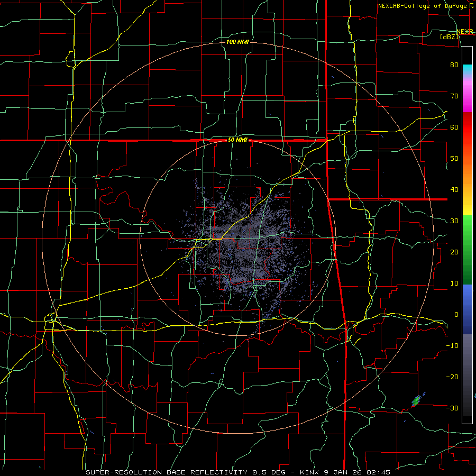Pick the light blue segment of color bar
Viewport: 476px width, 476px height.
pos(467,293)
